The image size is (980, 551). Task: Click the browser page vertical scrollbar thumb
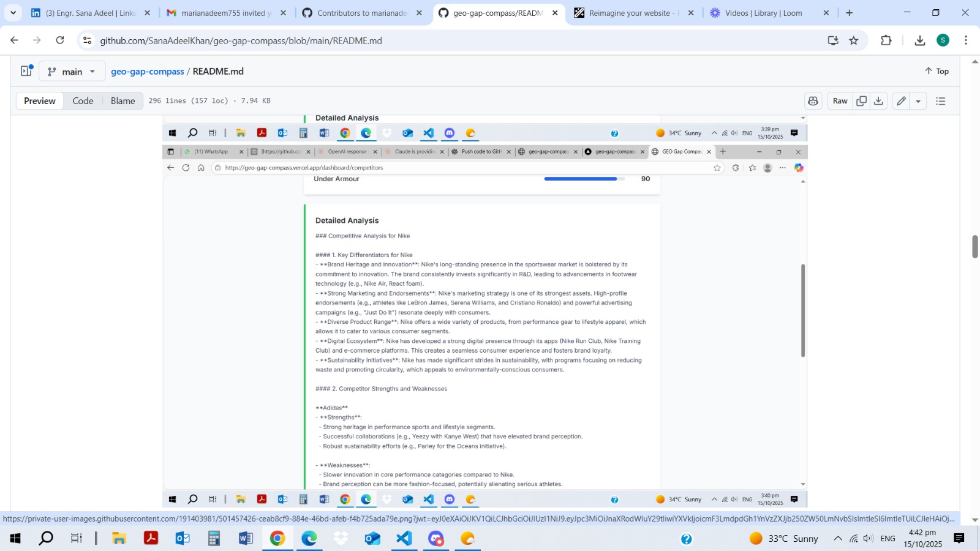point(974,247)
